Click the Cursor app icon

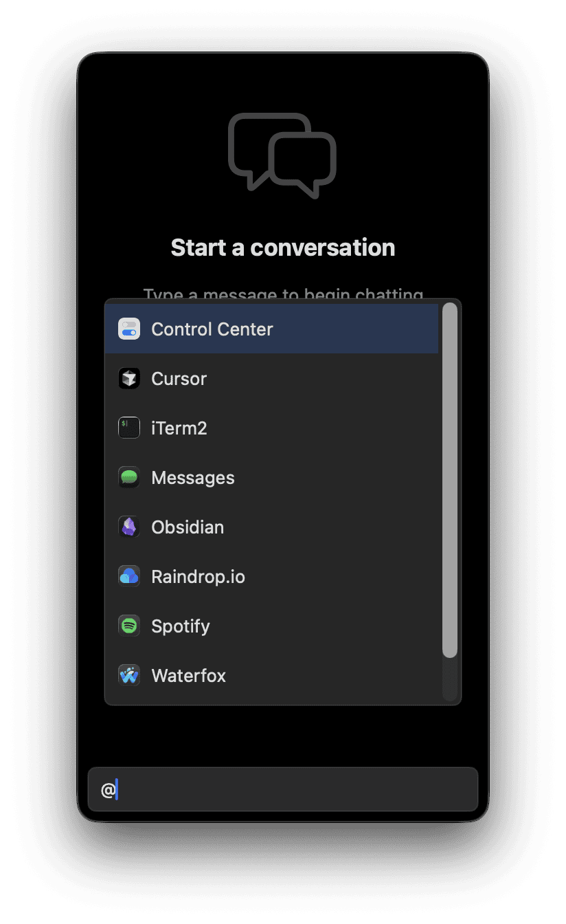click(x=129, y=378)
